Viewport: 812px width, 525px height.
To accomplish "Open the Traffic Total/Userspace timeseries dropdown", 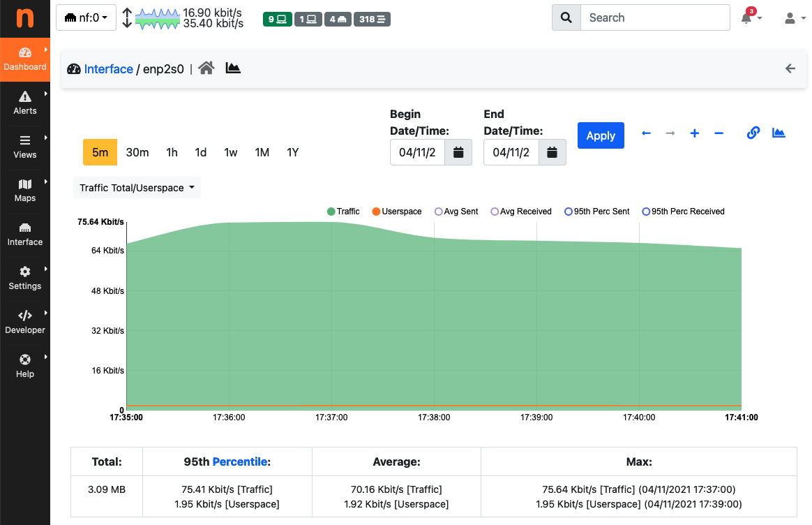I will (137, 188).
